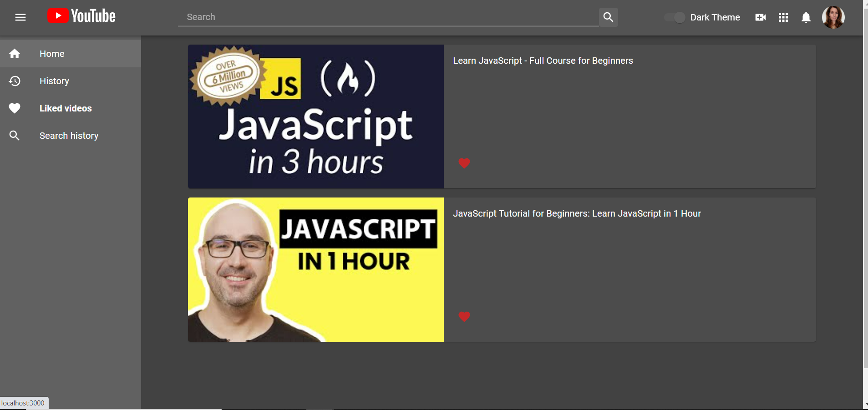Image resolution: width=868 pixels, height=410 pixels.
Task: Open 'Learn JavaScript - Full Course for Beginners'
Action: (x=543, y=60)
